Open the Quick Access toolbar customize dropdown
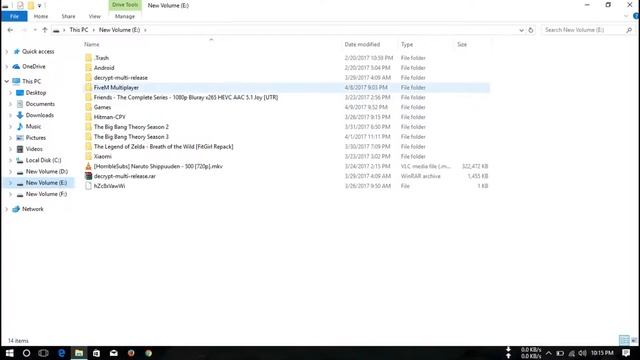The image size is (640, 360). pyautogui.click(x=40, y=6)
